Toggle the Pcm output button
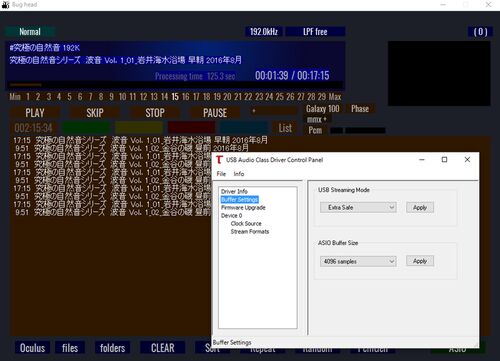 [x=315, y=130]
